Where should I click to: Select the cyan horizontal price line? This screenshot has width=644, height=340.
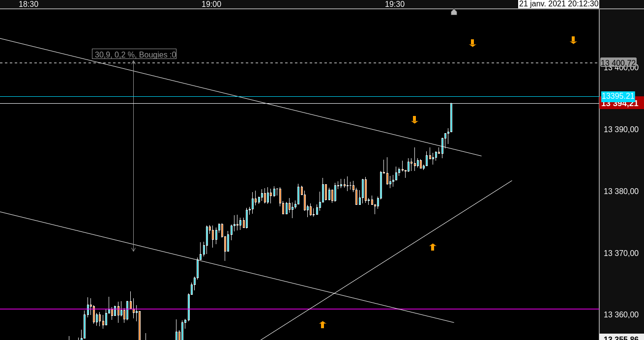299,96
